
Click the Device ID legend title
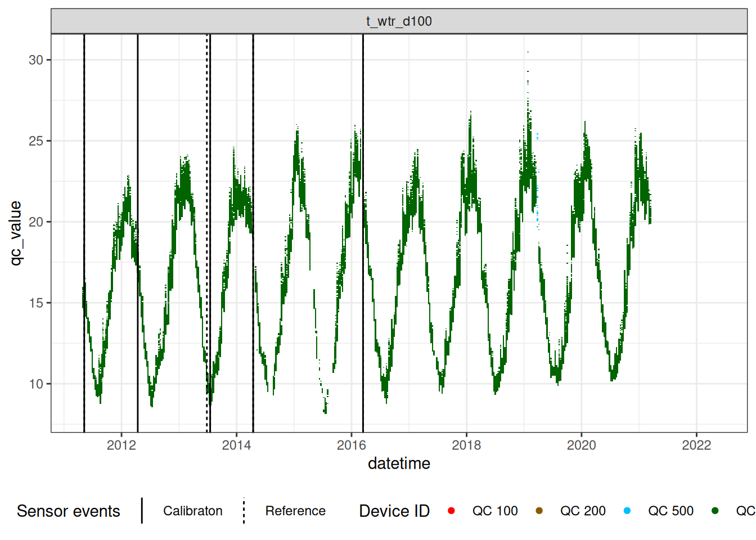pyautogui.click(x=394, y=511)
